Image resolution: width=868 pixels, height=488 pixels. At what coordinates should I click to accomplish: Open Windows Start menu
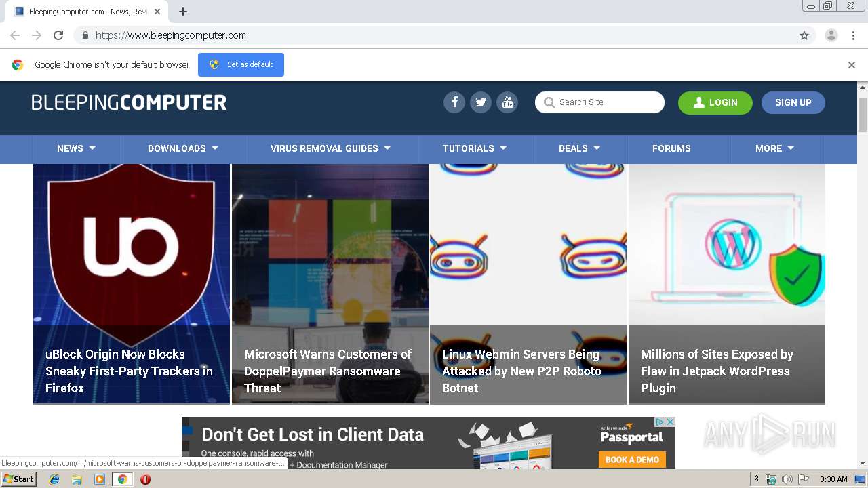coord(18,479)
